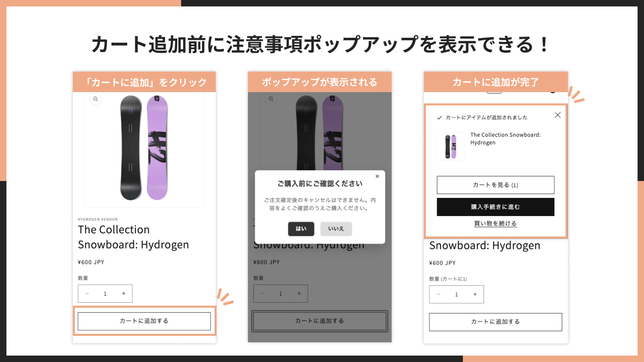Increase quantity with plus in third panel
The width and height of the screenshot is (644, 362).
point(475,294)
